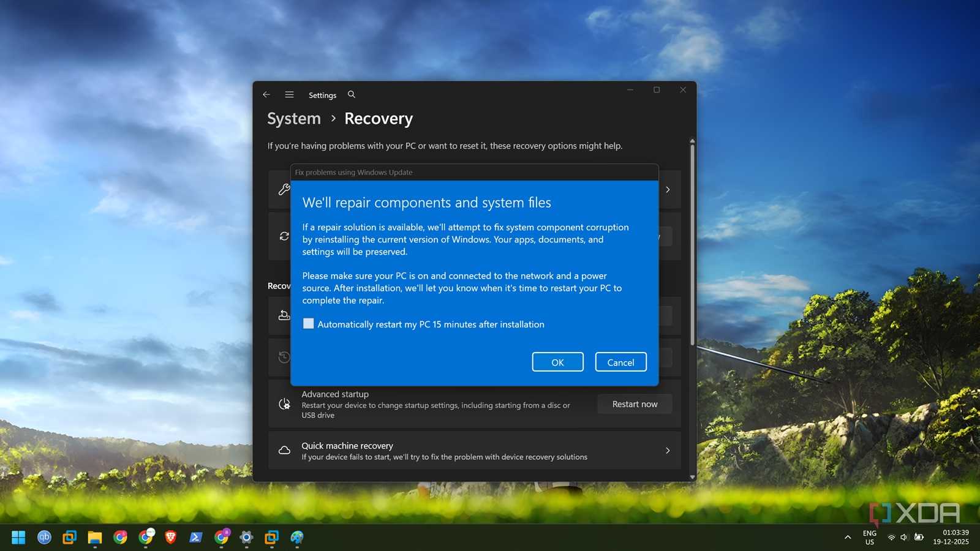This screenshot has height=551, width=980.
Task: Show hidden system tray icons
Action: 848,538
